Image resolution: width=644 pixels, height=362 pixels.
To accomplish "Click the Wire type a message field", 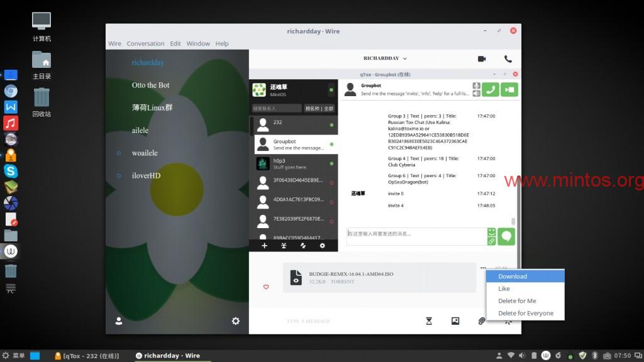I will (x=308, y=321).
